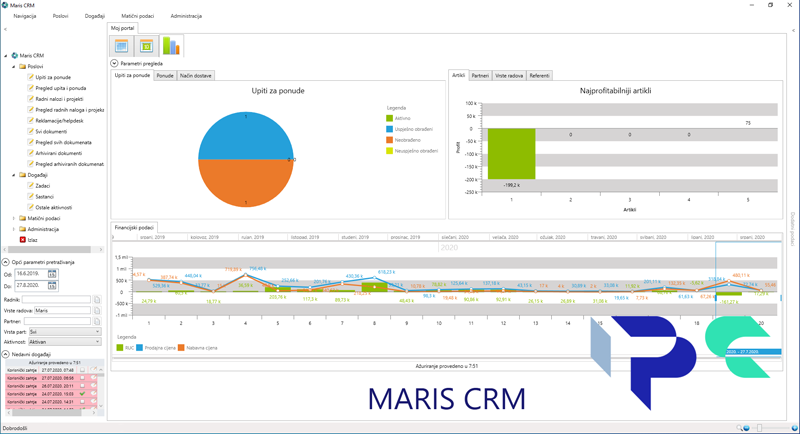Untick the green check for event 24.07.2020. 15:03
The height and width of the screenshot is (434, 800).
(x=83, y=394)
